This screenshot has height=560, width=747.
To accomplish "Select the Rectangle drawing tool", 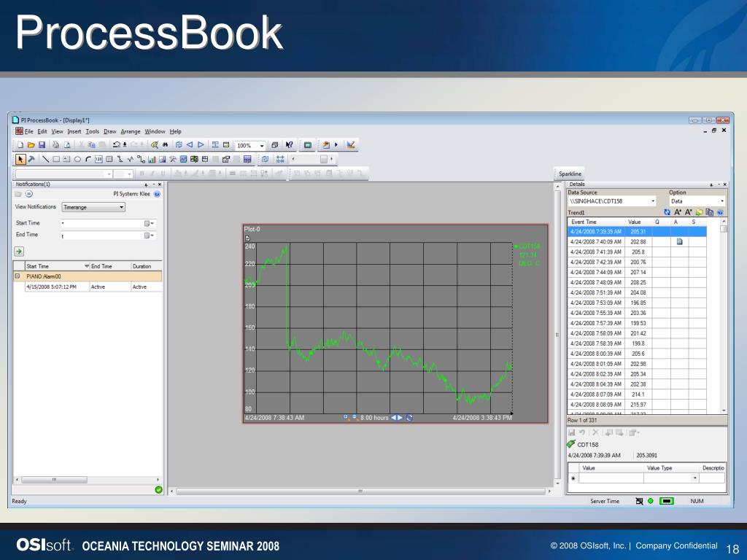I will (x=56, y=159).
